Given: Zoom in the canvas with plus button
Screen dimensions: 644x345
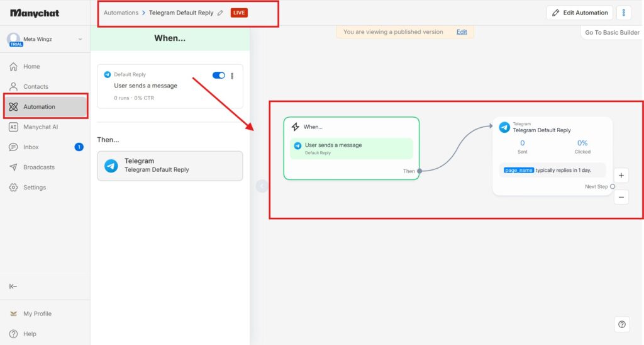Looking at the screenshot, I should [621, 176].
